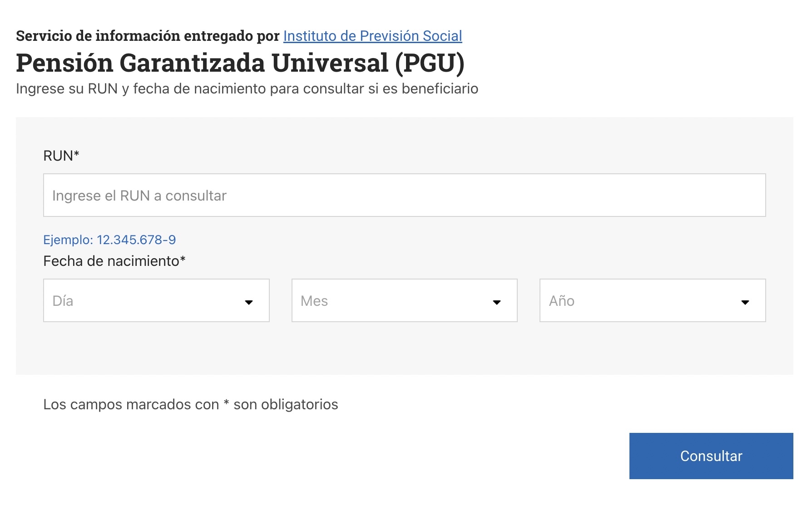Select the 'Mes' placeholder text
The height and width of the screenshot is (520, 812).
(314, 301)
